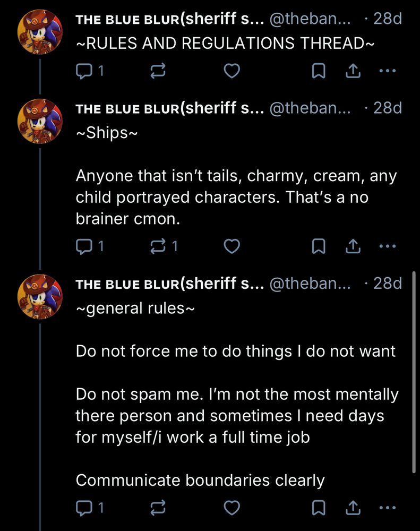This screenshot has height=531, width=420.
Task: Share the Ships tweet
Action: [353, 246]
